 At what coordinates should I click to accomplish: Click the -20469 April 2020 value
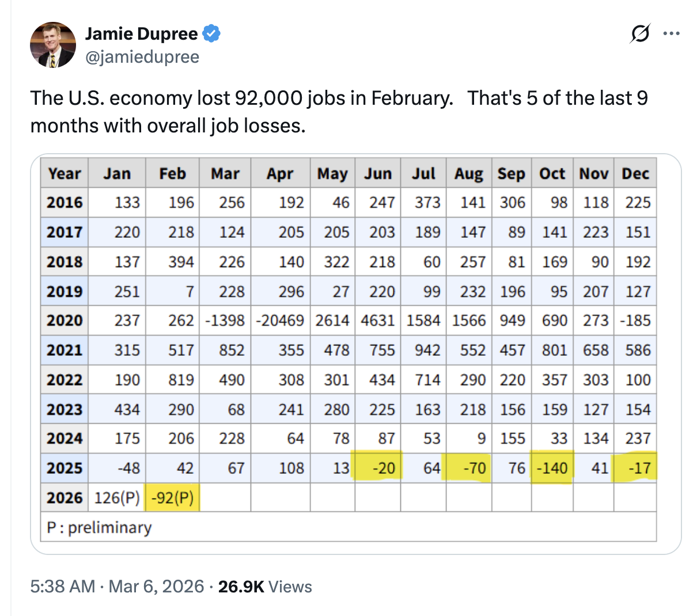pos(281,320)
